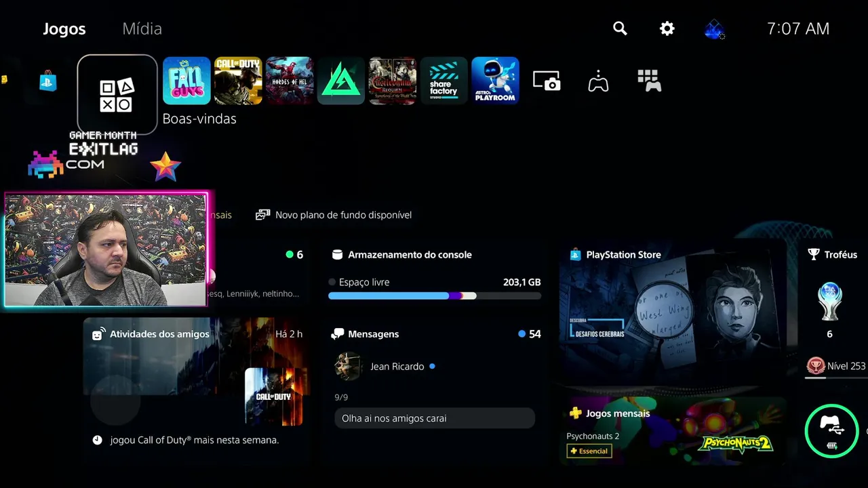The image size is (868, 488).
Task: Select the Psychonauts 2 title text
Action: 593,436
